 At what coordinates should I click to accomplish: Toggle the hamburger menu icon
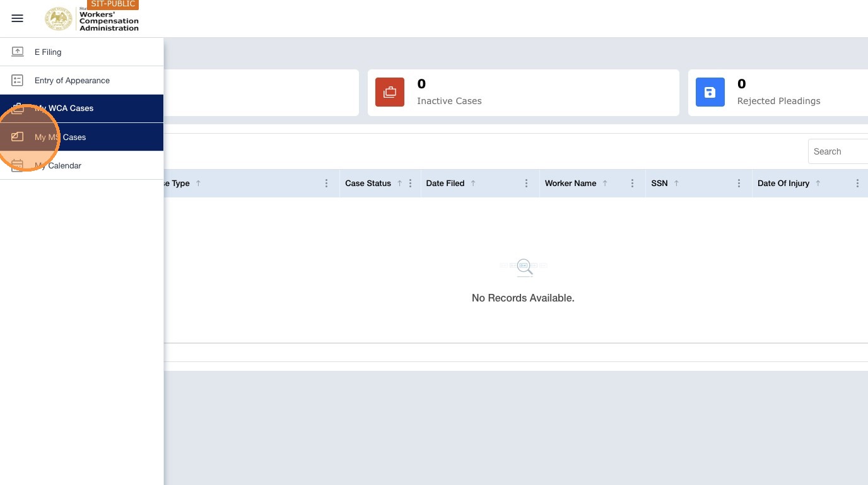coord(18,18)
